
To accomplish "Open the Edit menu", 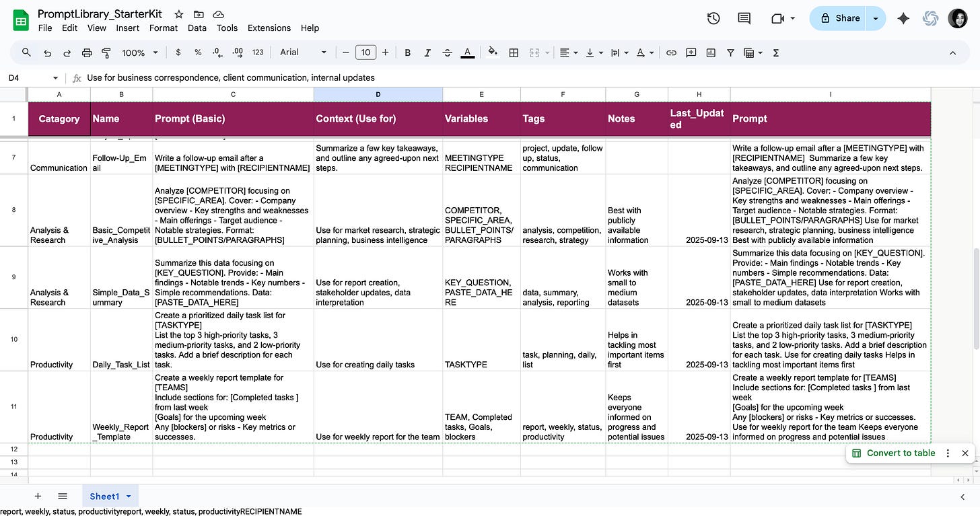I will tap(69, 28).
